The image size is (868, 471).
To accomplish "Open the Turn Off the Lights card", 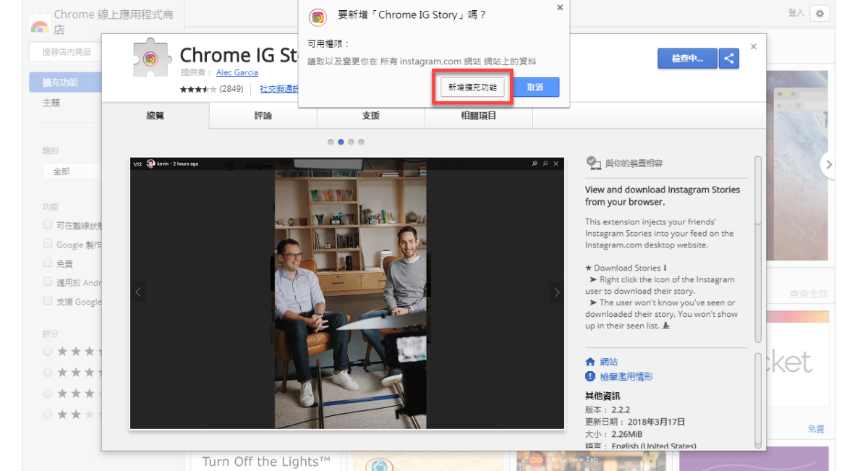I will click(x=266, y=462).
